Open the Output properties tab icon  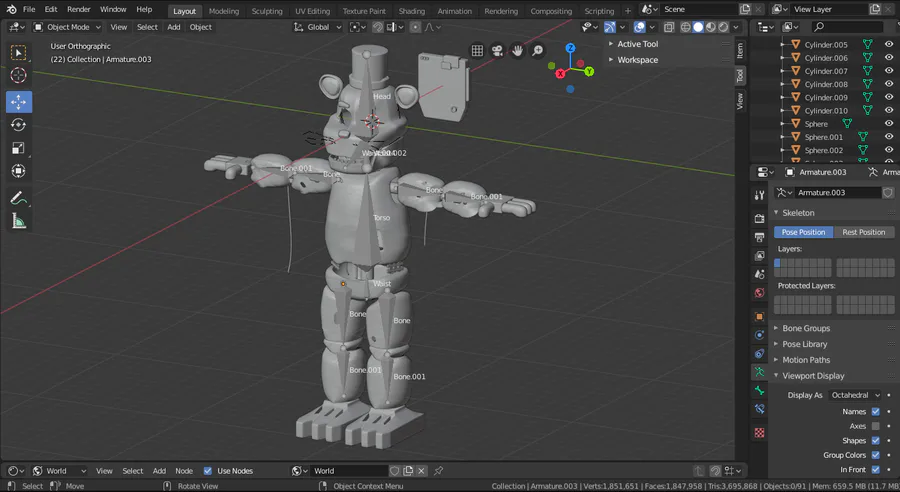point(759,237)
